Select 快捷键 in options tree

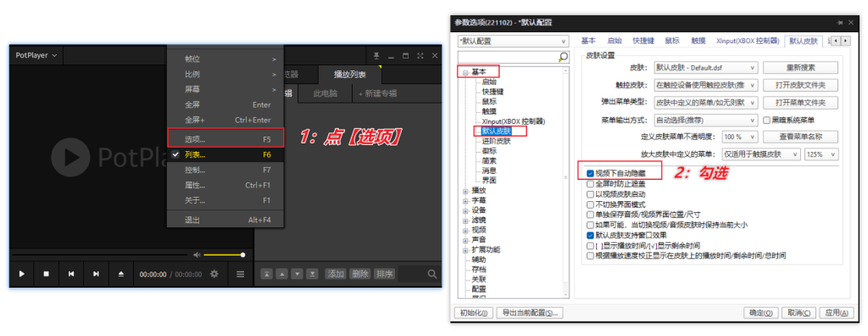492,92
